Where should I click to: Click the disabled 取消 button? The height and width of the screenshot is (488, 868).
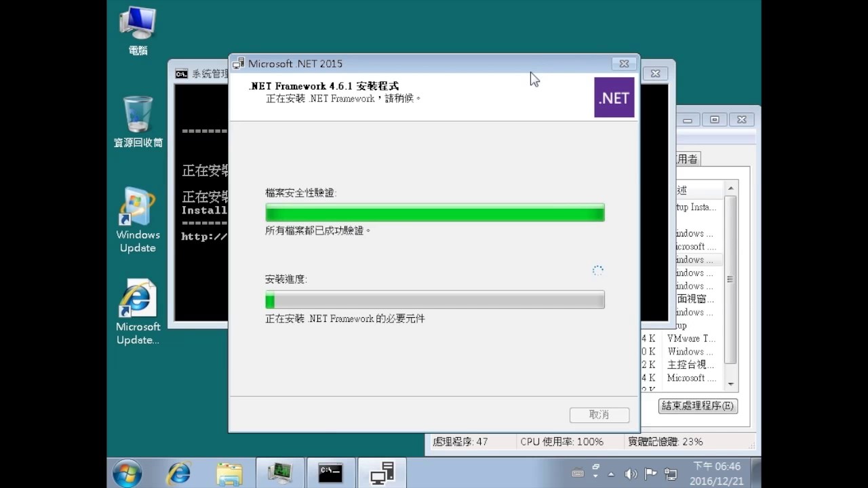point(599,415)
